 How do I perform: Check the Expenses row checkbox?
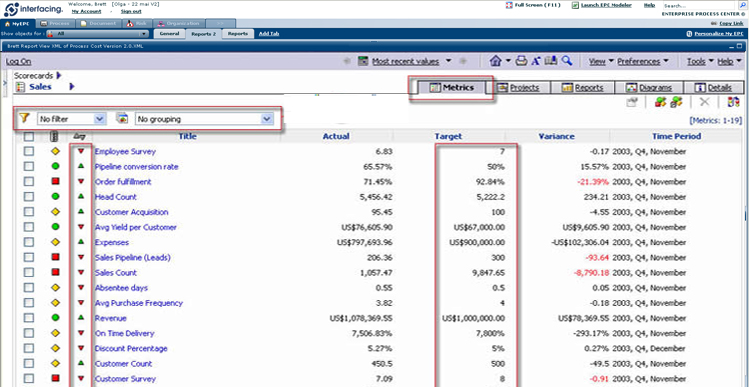coord(29,242)
